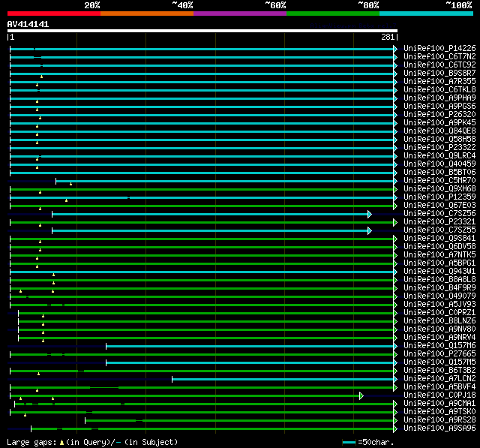This screenshot has height=448, width=480.
Task: Select the UniRef100_A9PK45 text
Action: [x=439, y=123]
